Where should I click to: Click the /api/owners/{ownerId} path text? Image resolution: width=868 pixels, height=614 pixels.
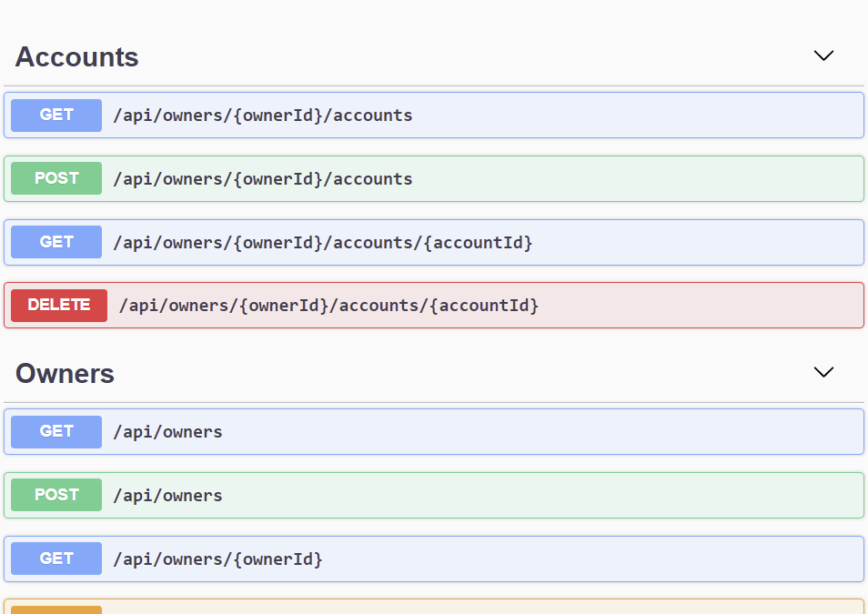click(217, 559)
